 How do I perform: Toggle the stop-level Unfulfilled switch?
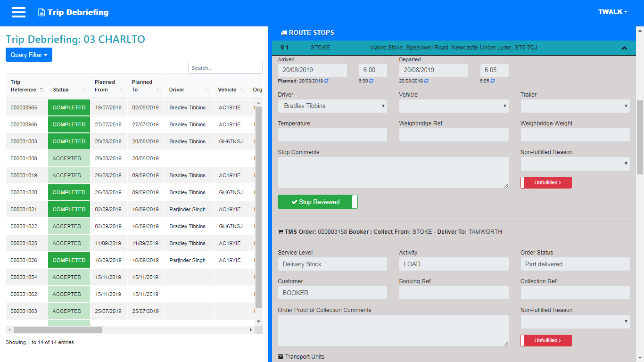[546, 183]
